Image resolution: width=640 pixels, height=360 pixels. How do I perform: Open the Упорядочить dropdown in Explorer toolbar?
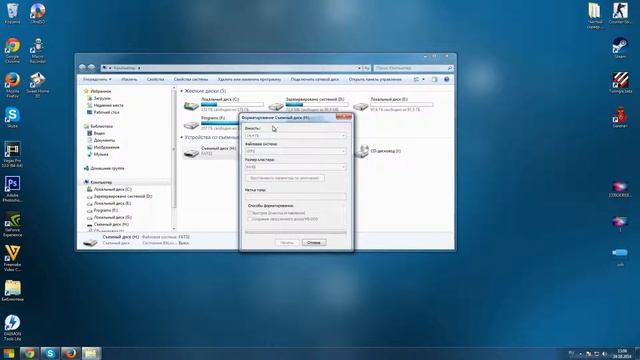(x=97, y=79)
